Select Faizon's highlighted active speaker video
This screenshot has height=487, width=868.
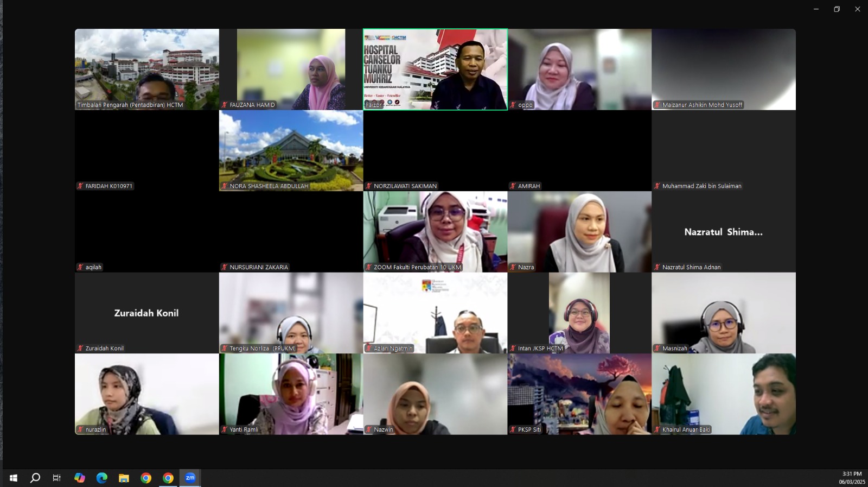(x=435, y=69)
